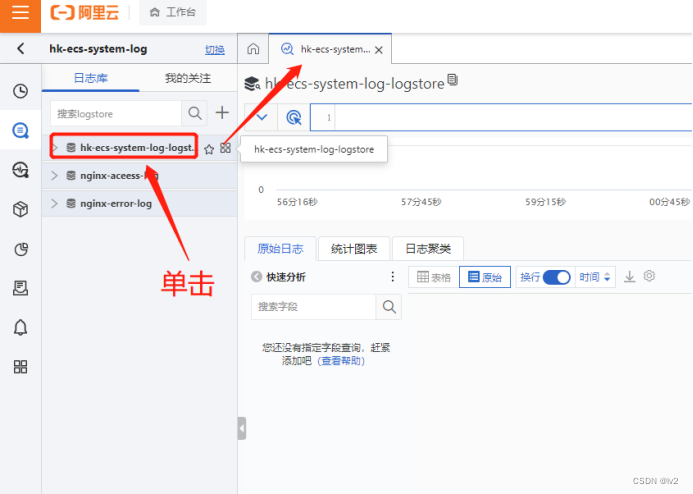Open the monitoring pulse icon in sidebar
The height and width of the screenshot is (494, 693).
(x=20, y=170)
